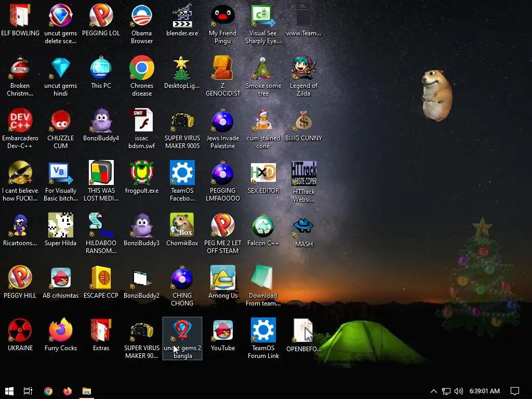Viewport: 532px width, 399px height.
Task: Click Download From team... notepad icon
Action: pos(263,277)
